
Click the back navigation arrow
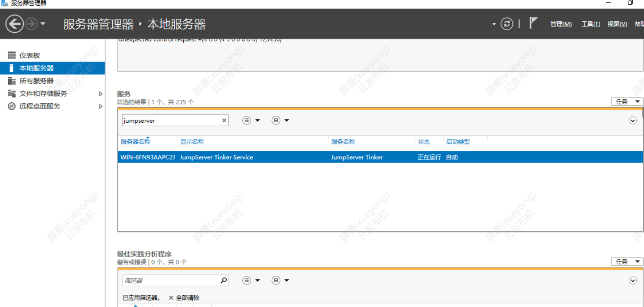coord(14,24)
